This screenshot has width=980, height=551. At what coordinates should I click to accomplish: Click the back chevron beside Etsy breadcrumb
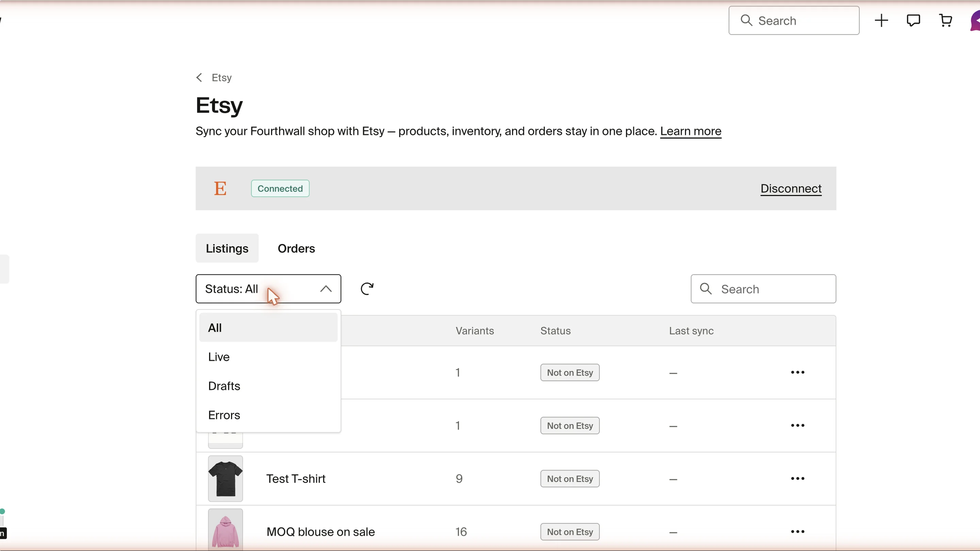click(199, 78)
